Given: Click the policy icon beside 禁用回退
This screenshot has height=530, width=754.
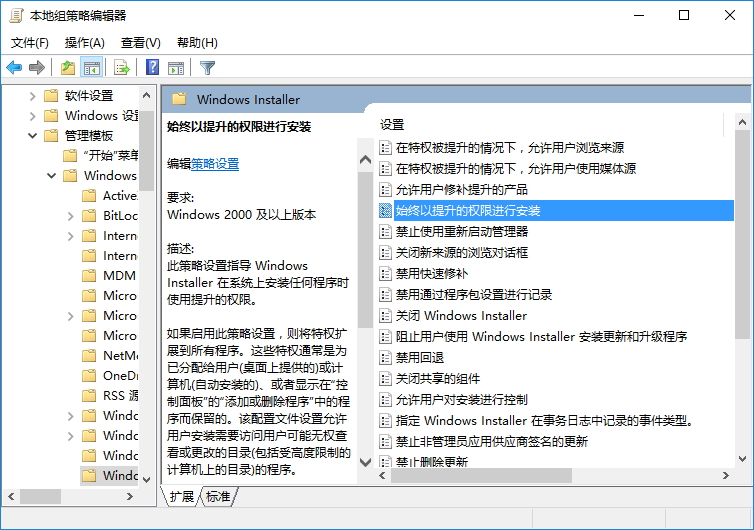Looking at the screenshot, I should point(385,357).
